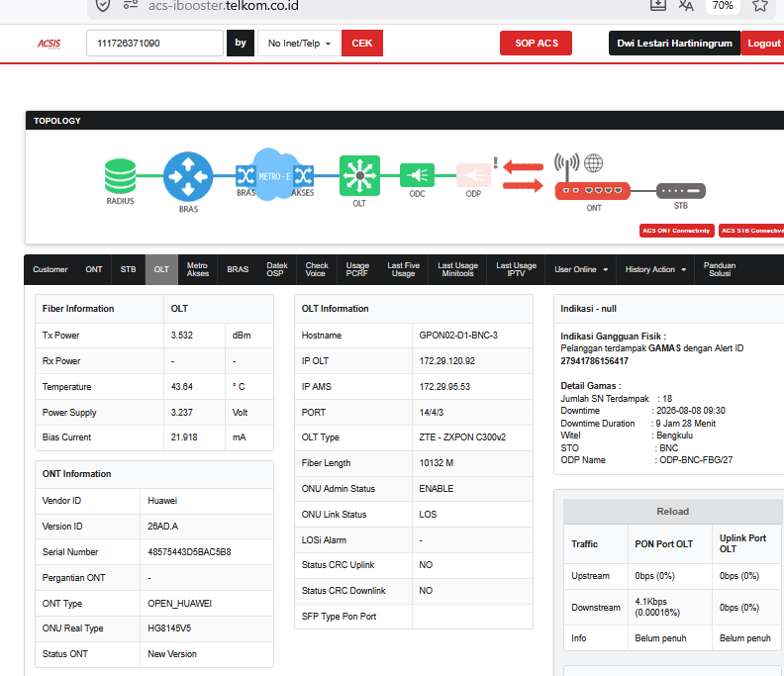Click the browser shield tracking icon
Viewport: 784px width, 676px height.
103,6
